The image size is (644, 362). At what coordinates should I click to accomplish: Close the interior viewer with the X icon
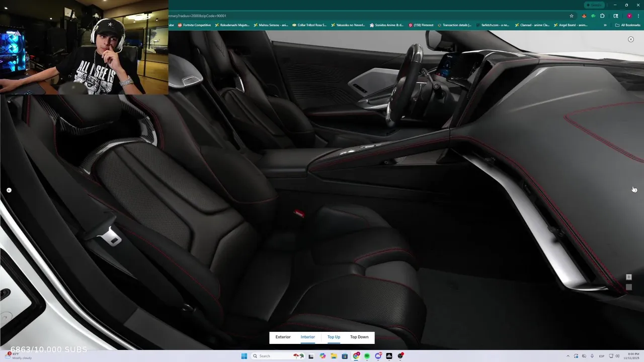(630, 39)
